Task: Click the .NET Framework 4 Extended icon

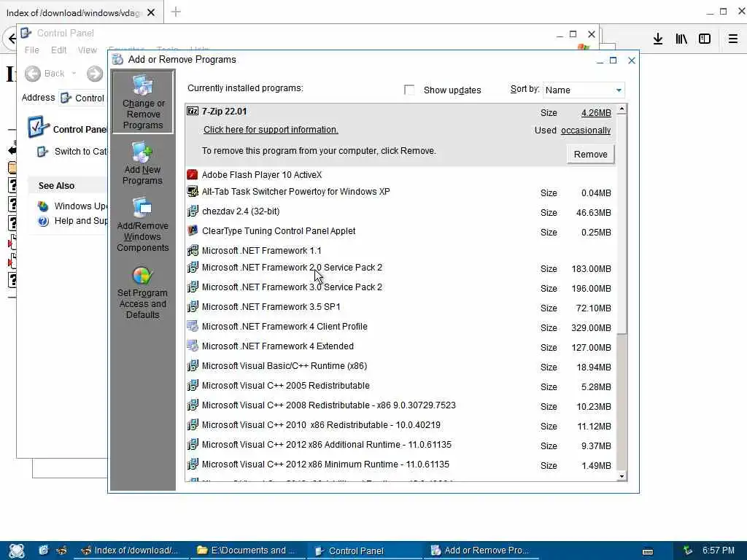Action: pyautogui.click(x=193, y=346)
